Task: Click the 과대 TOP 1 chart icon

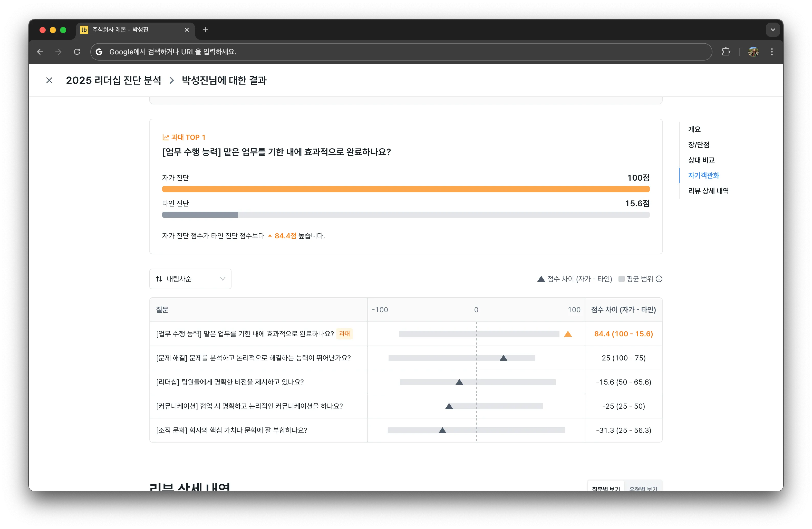Action: [166, 138]
